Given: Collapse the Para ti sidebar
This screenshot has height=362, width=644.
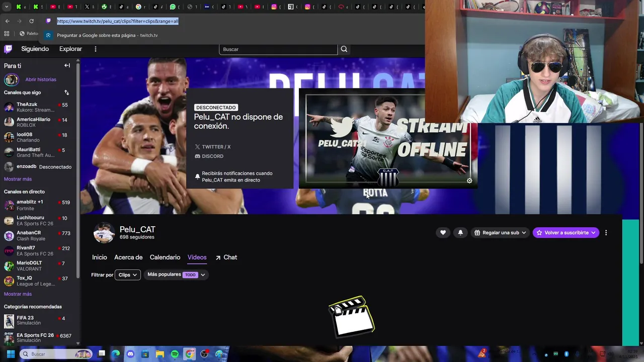Looking at the screenshot, I should (x=67, y=65).
